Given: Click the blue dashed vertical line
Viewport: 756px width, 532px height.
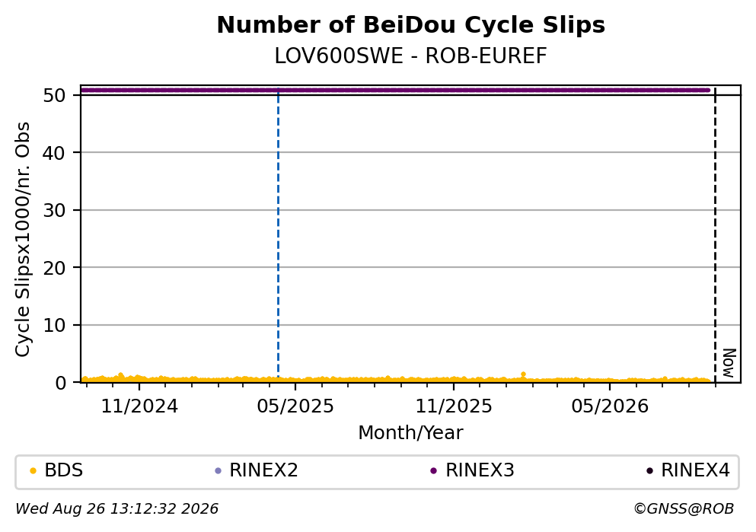Looking at the screenshot, I should pos(278,236).
